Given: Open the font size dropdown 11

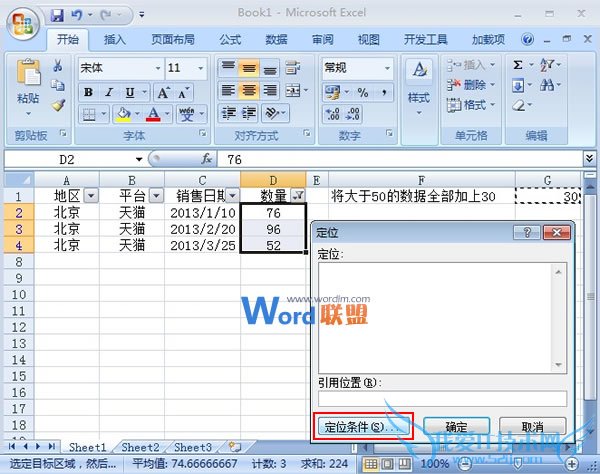Looking at the screenshot, I should (201, 68).
